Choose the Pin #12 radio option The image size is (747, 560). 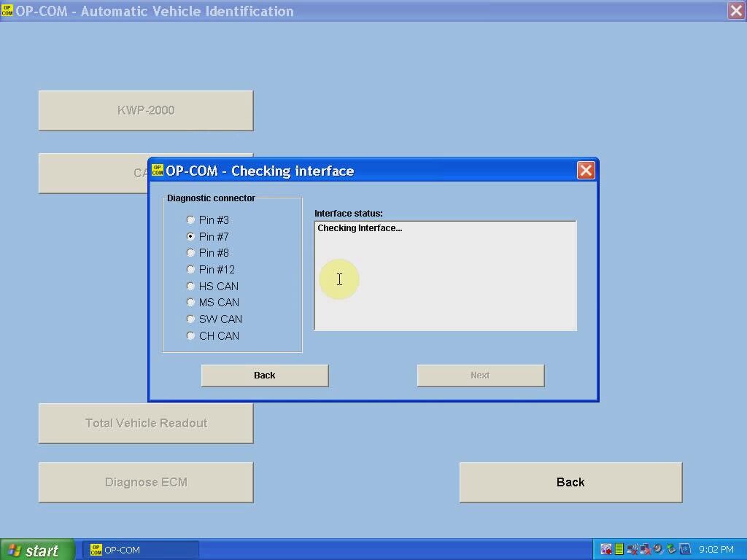[x=190, y=270]
